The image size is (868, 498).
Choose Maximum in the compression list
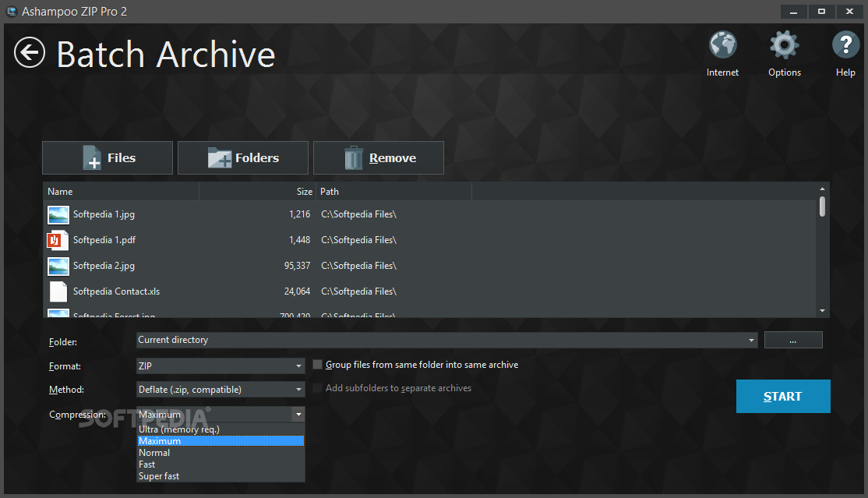pos(221,441)
